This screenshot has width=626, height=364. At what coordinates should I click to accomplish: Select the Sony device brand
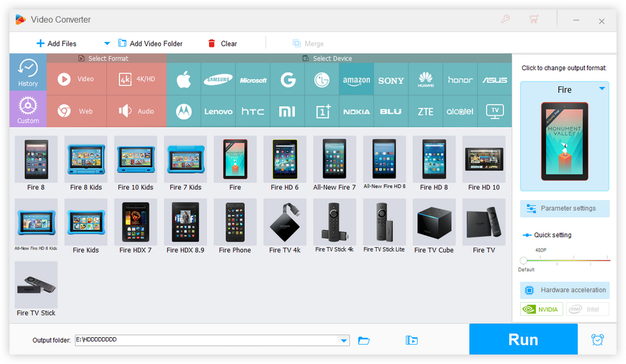point(391,79)
